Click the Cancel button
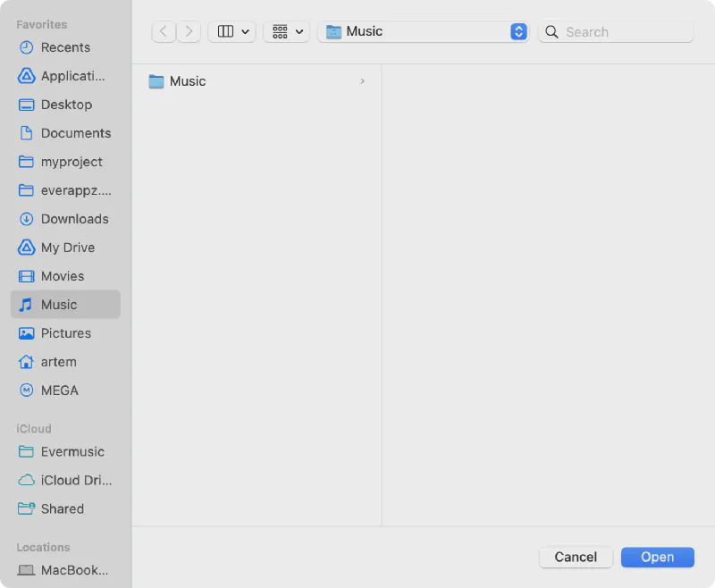 576,557
